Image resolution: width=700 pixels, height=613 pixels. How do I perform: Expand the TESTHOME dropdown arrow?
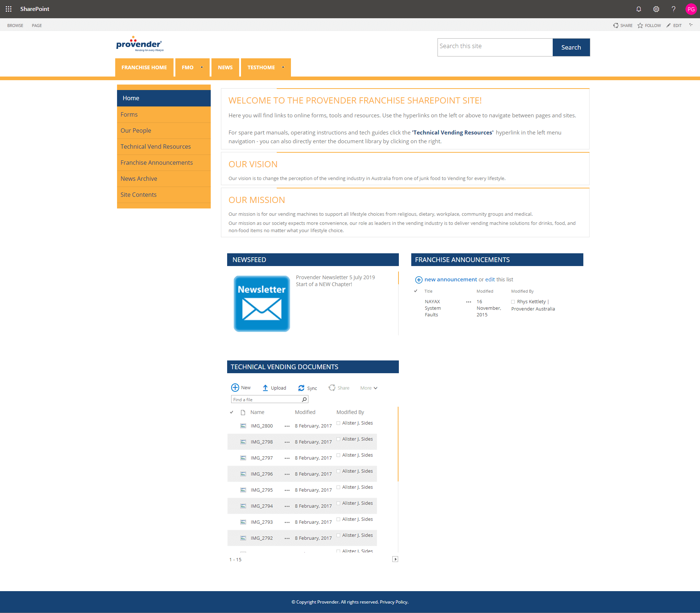tap(283, 67)
